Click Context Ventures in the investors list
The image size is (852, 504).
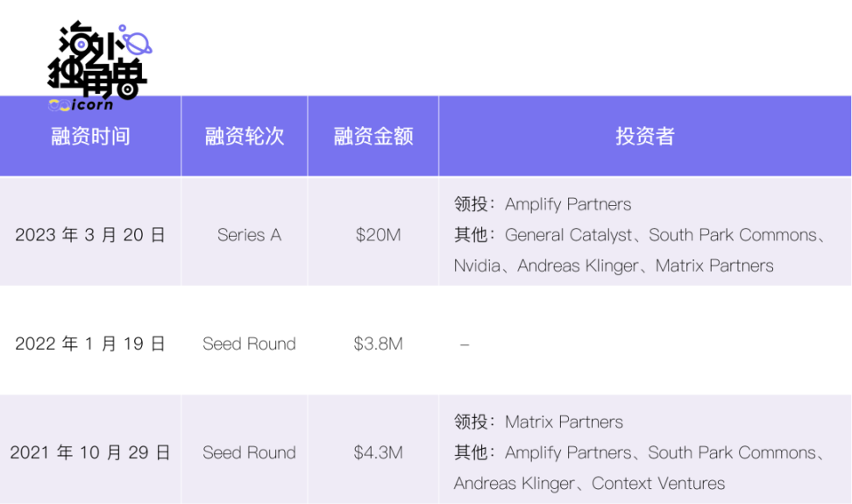coord(658,483)
